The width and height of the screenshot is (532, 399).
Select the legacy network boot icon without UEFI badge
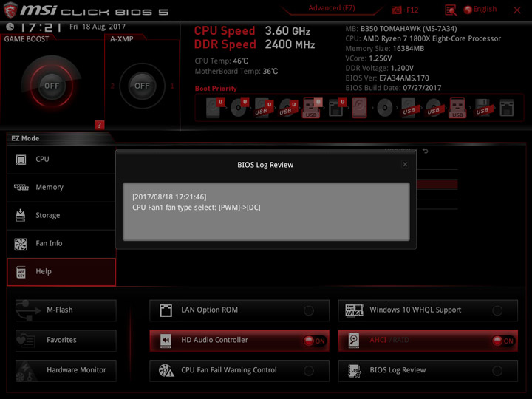pyautogui.click(x=507, y=108)
